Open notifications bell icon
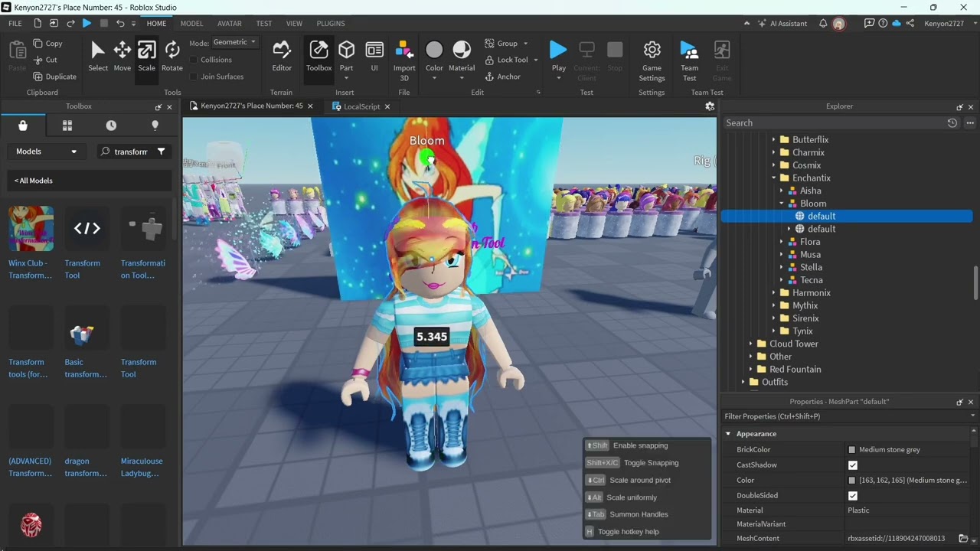The height and width of the screenshot is (551, 980). (x=823, y=23)
